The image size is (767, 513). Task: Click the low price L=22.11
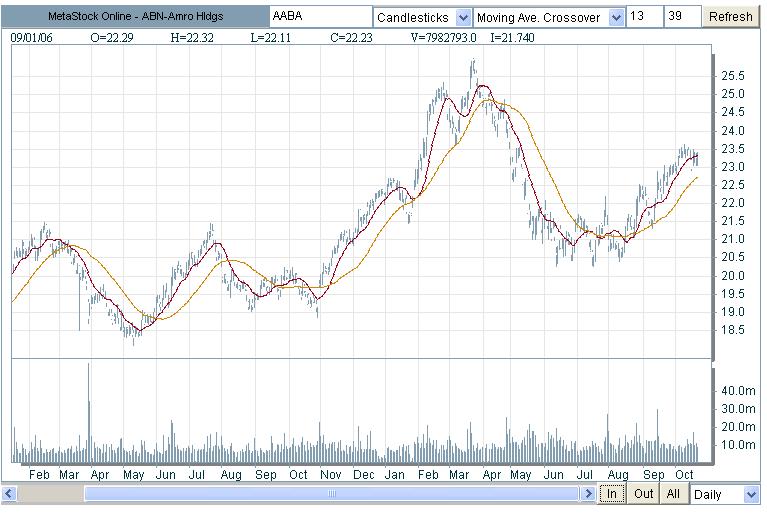tap(271, 38)
